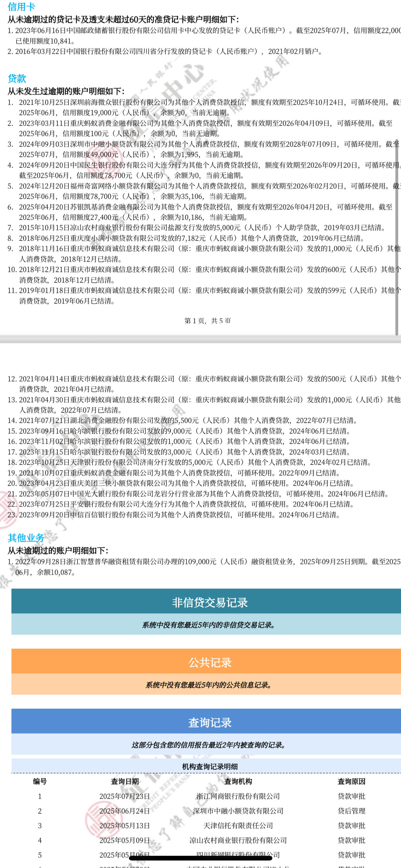Click the 福州奇富网络小额贷款 loan entry
The width and height of the screenshot is (401, 868).
coord(204,191)
